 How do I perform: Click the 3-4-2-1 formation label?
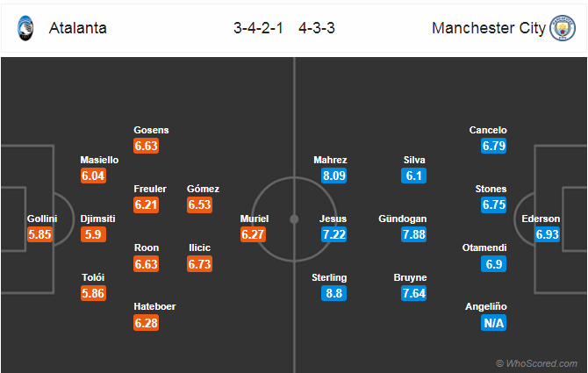coord(258,28)
